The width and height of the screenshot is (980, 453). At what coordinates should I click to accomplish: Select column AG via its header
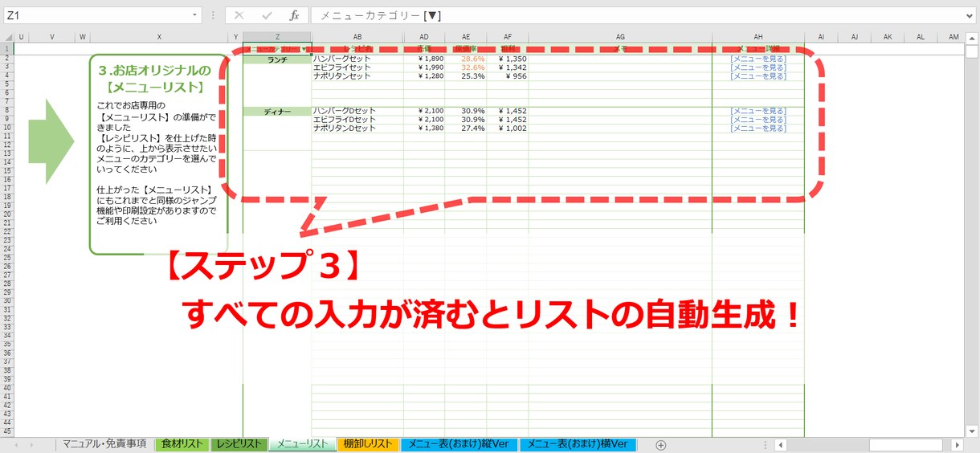click(620, 37)
